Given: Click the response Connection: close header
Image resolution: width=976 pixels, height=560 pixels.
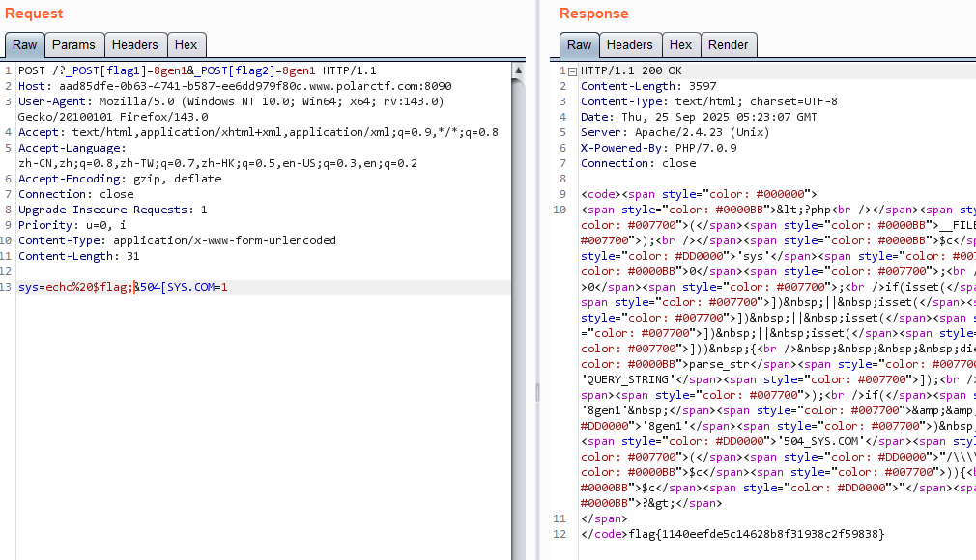Looking at the screenshot, I should [639, 163].
